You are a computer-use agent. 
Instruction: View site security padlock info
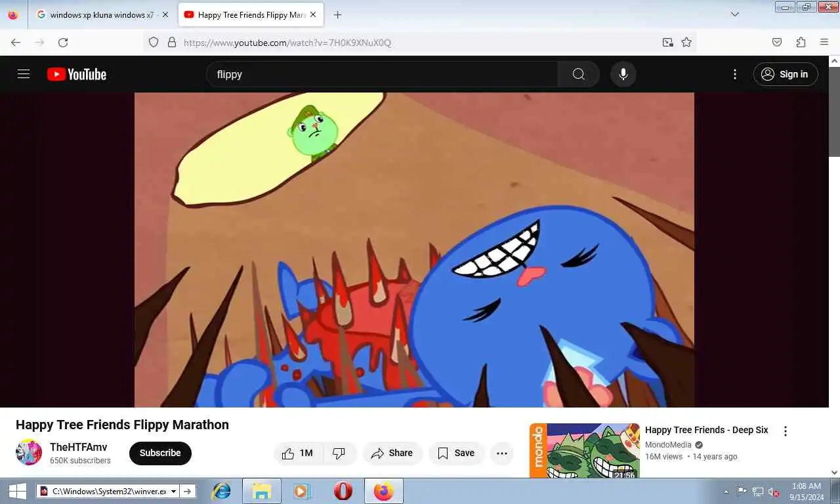pyautogui.click(x=172, y=42)
